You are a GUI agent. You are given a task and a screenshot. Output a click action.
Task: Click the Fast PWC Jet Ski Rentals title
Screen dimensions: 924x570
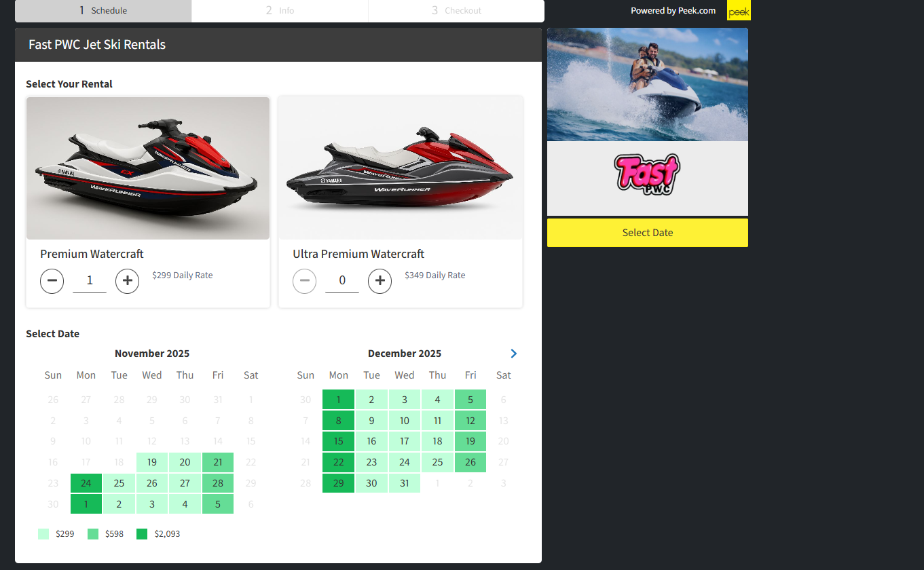pos(97,45)
